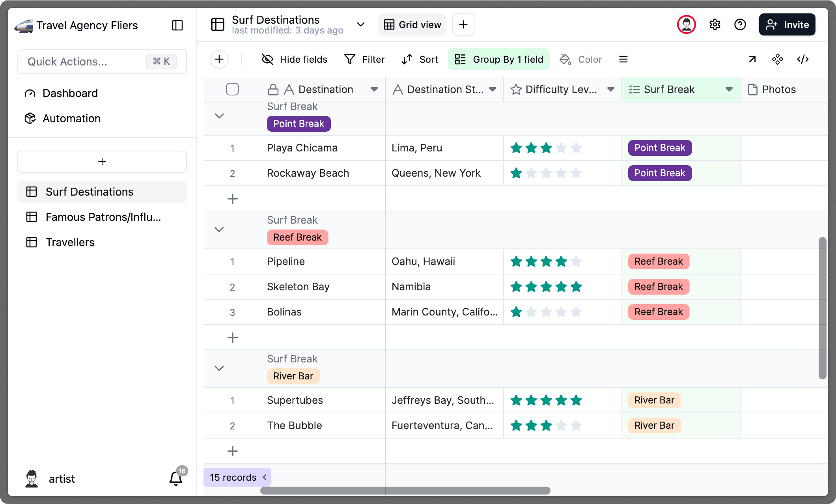The width and height of the screenshot is (836, 504).
Task: Open the settings gear icon
Action: [715, 24]
